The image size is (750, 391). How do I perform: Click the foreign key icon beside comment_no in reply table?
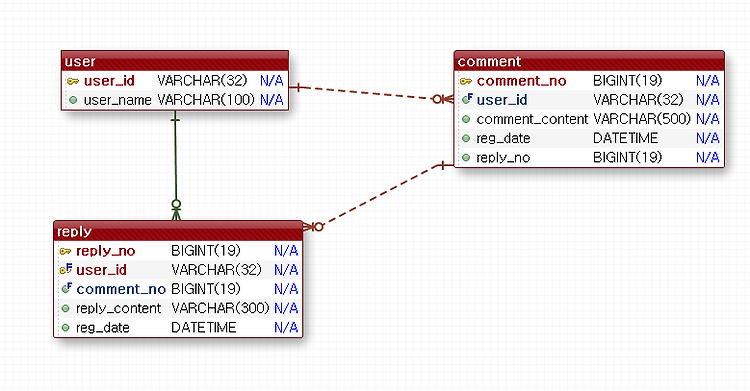(x=66, y=289)
